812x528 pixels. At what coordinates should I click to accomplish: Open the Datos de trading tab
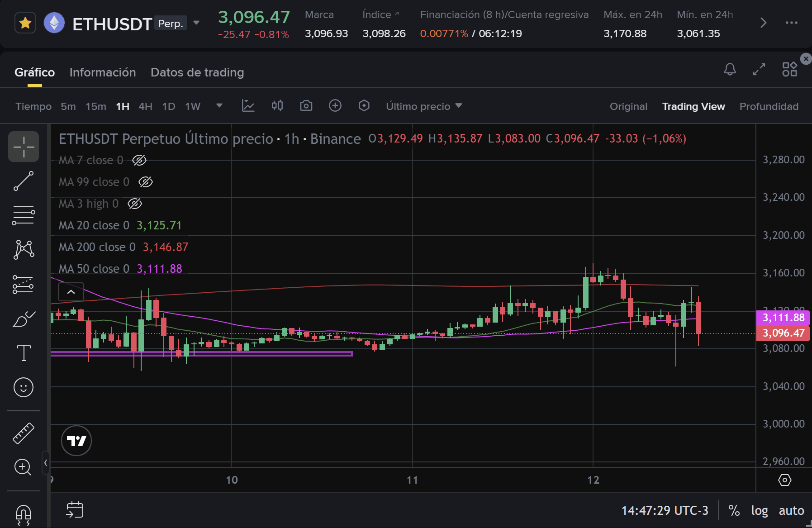click(197, 72)
